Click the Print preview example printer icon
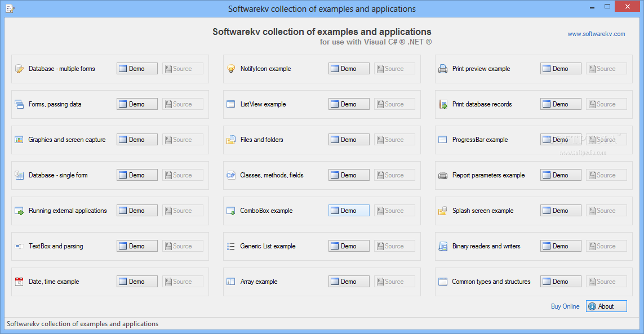644x334 pixels. pos(443,69)
